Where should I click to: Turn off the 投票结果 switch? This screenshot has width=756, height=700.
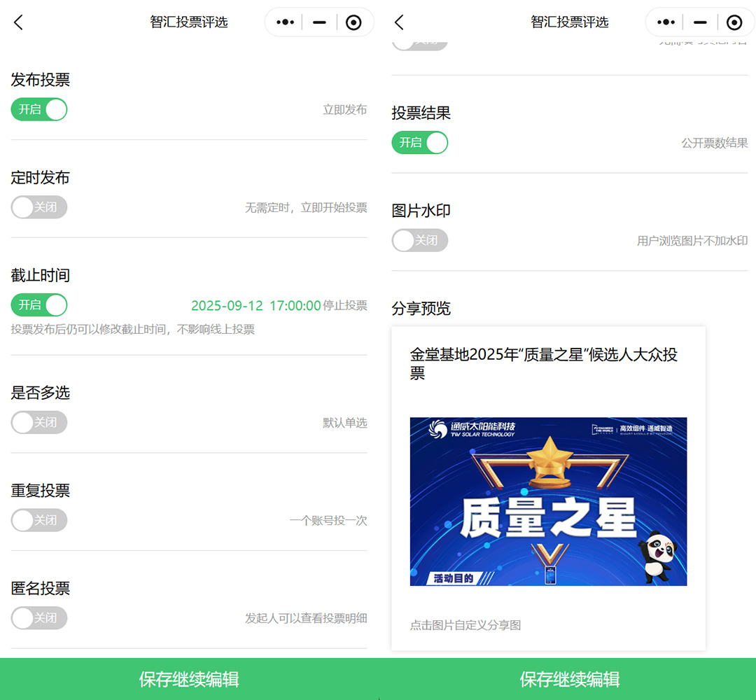pos(419,143)
